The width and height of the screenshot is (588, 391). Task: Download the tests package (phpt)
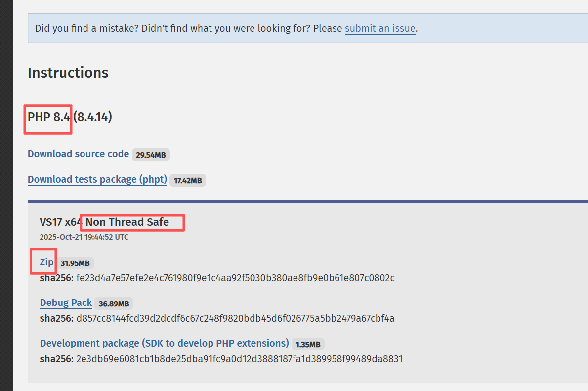click(x=97, y=179)
